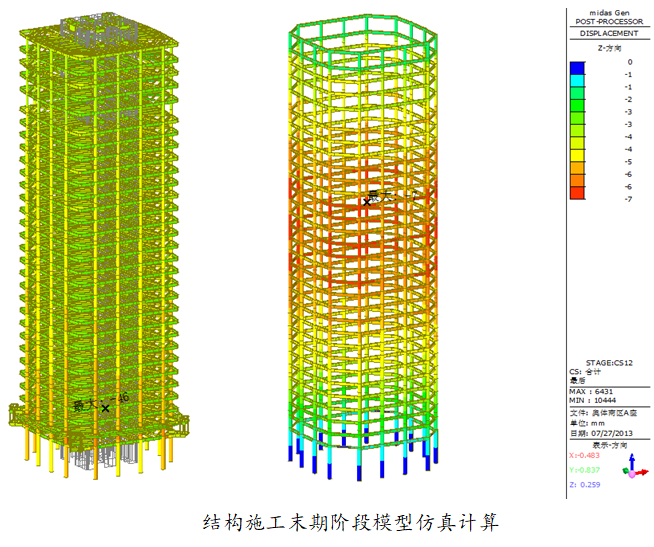
Task: Click the midas Gen title text
Action: coord(609,13)
